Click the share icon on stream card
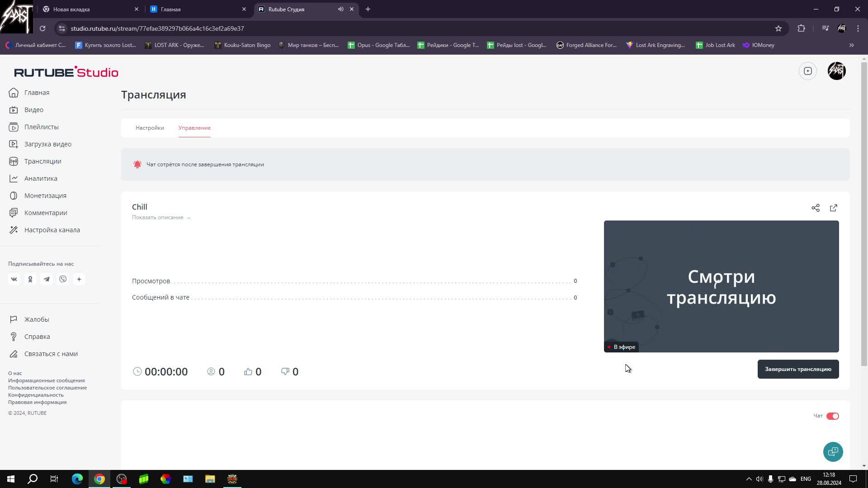868x488 pixels. [815, 208]
